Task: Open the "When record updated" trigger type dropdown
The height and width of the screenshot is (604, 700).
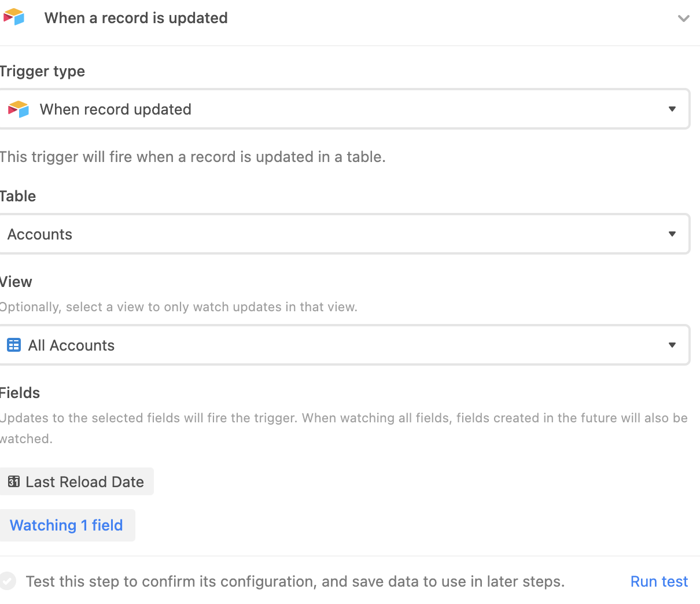Action: tap(344, 109)
